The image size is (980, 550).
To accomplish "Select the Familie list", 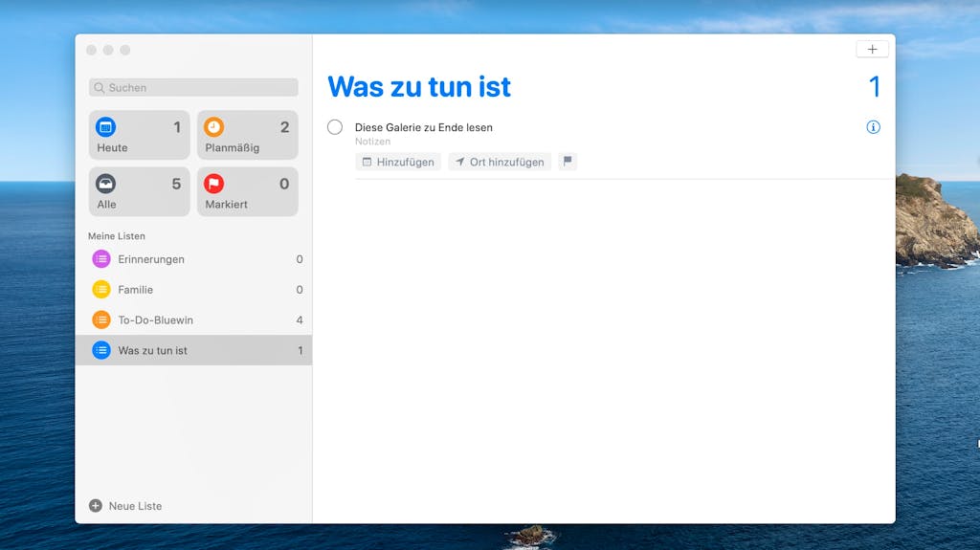I will pyautogui.click(x=193, y=290).
